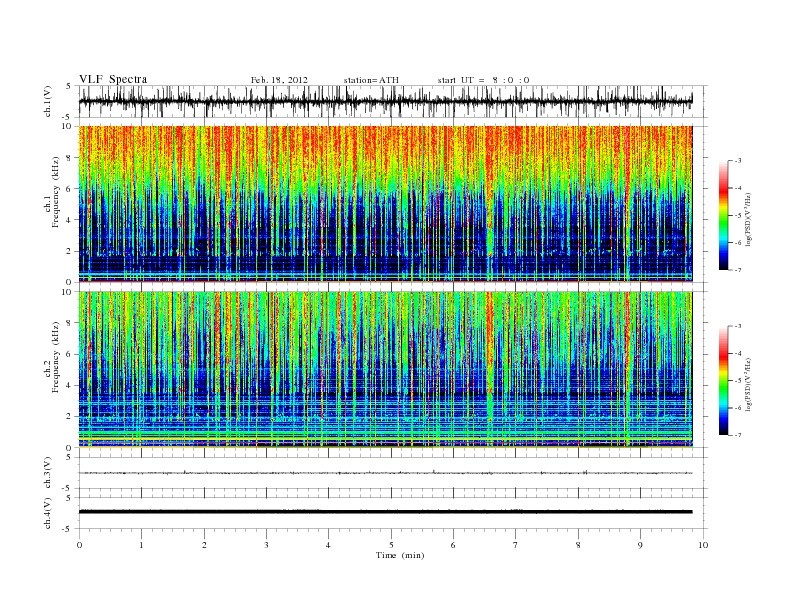
Task: Click the "2" tick on the time axis
Action: [x=204, y=545]
